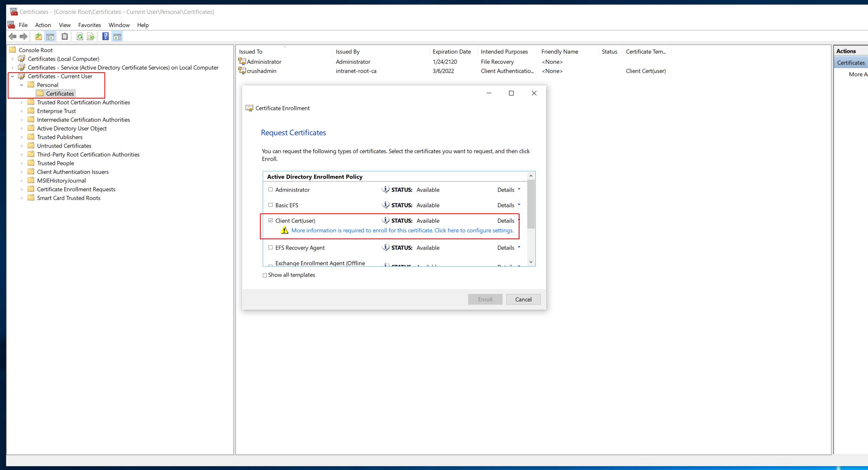
Task: Check the Basic EFS template checkbox
Action: click(x=270, y=205)
